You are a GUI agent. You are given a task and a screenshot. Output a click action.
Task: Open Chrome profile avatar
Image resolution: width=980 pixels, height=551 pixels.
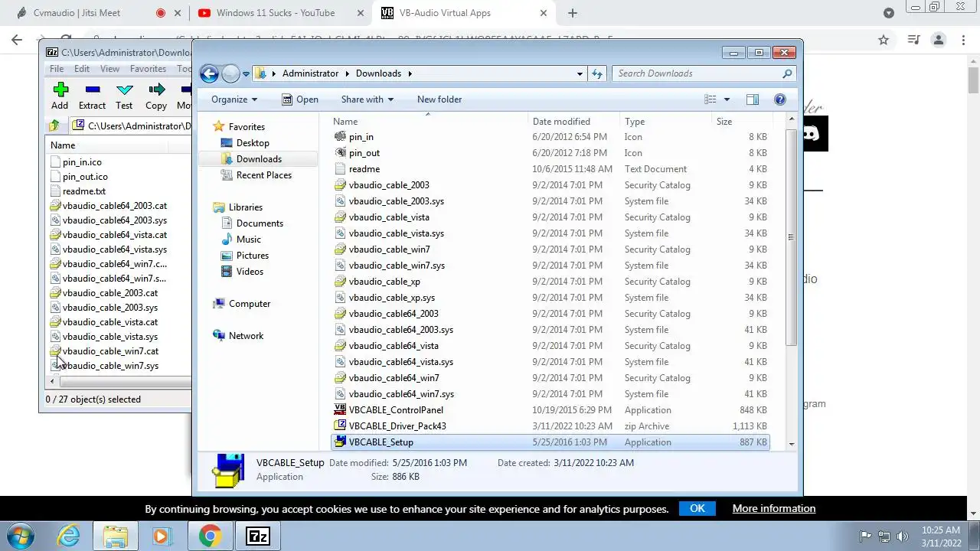(939, 40)
